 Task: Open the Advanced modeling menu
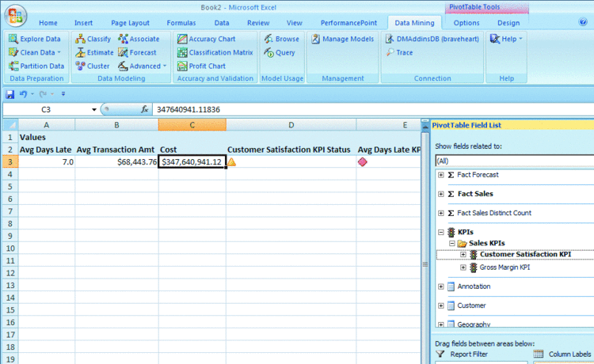coord(142,66)
